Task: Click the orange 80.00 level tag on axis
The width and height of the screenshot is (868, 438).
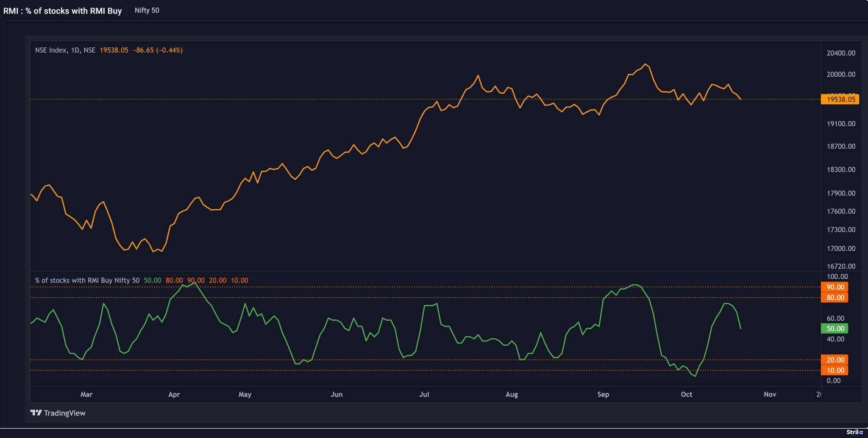Action: coord(835,298)
